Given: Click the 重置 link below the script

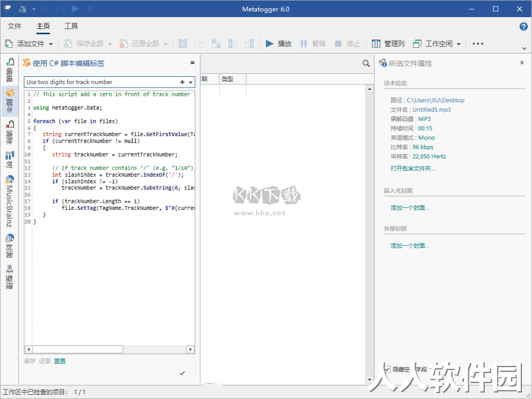Looking at the screenshot, I should coord(60,361).
